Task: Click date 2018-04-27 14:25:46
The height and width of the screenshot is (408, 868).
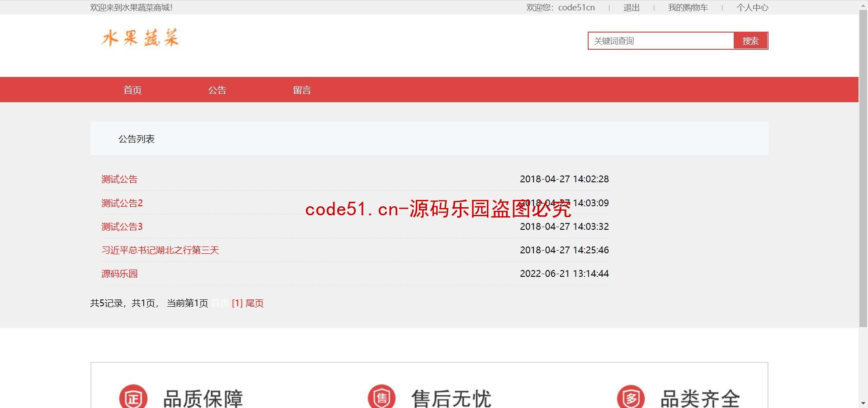Action: [x=564, y=250]
